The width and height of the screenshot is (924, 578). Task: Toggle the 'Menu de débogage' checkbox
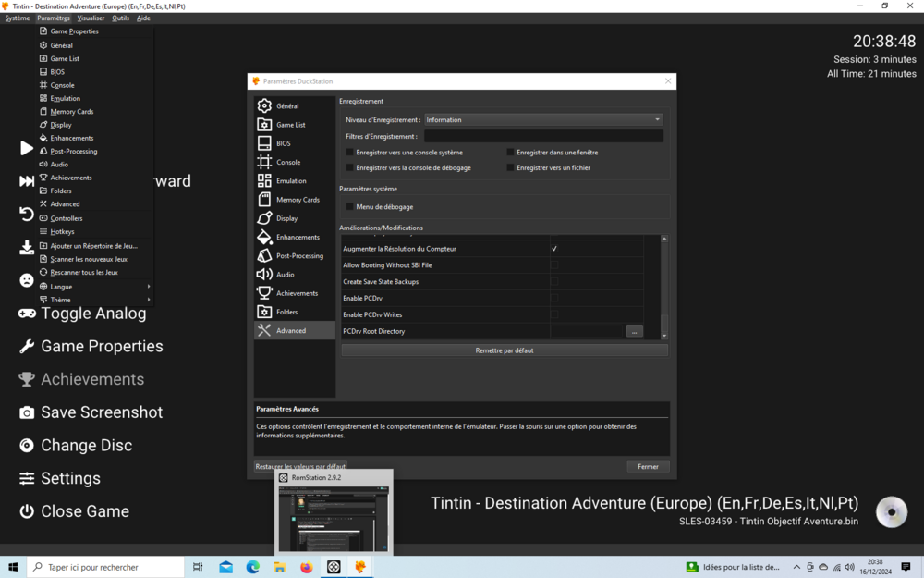click(350, 207)
